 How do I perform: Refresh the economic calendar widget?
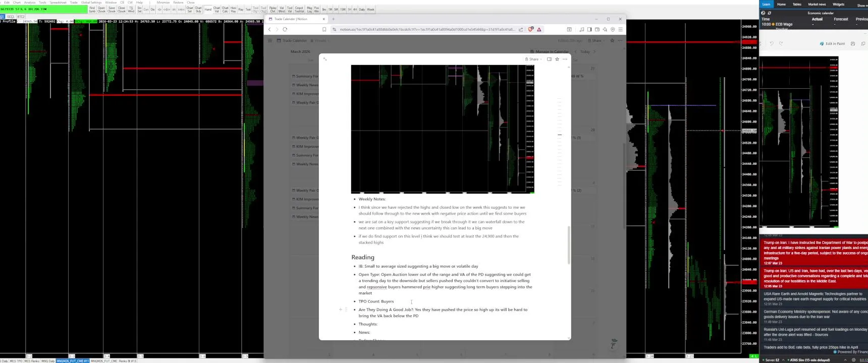pyautogui.click(x=769, y=13)
